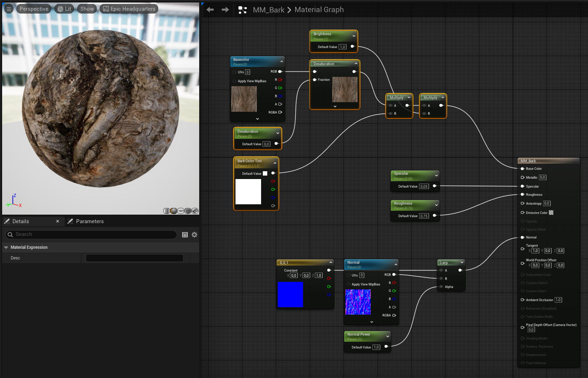
Task: Open the Lerp node dropdown arrow
Action: click(462, 263)
